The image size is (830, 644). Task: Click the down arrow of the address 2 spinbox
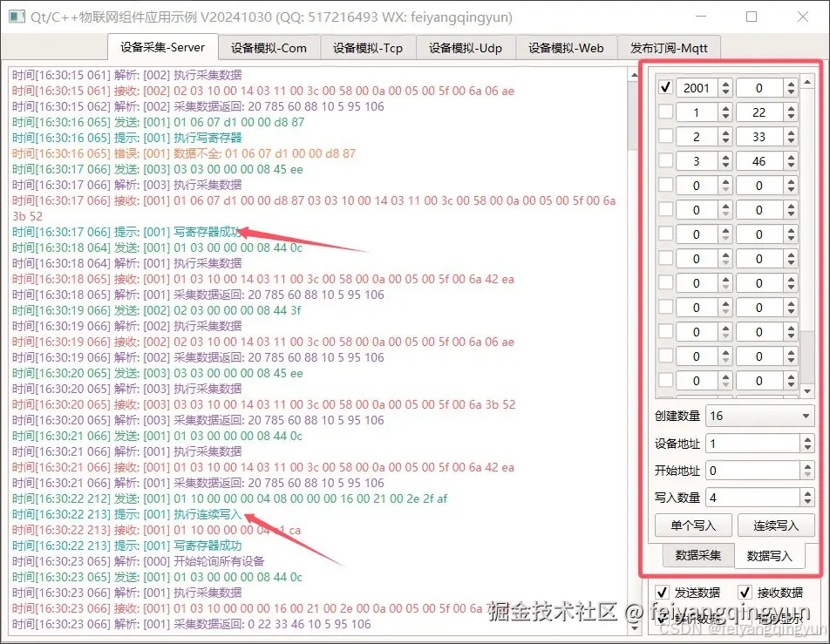[x=725, y=141]
